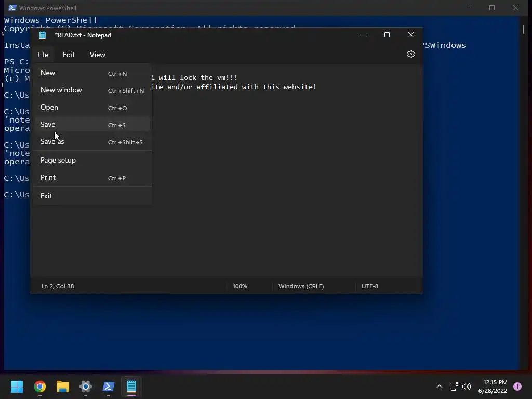Viewport: 532px width, 399px height.
Task: Open clock and date flyout
Action: pos(493,387)
